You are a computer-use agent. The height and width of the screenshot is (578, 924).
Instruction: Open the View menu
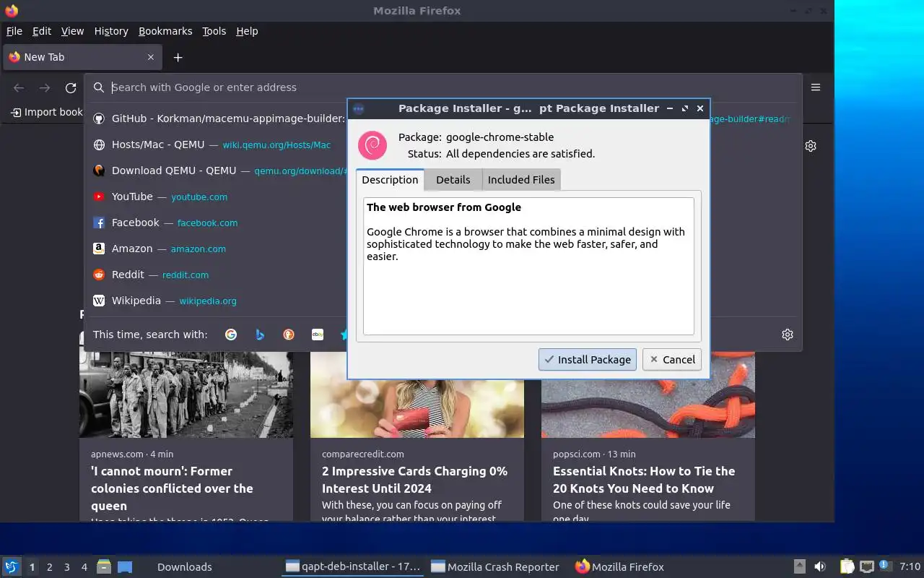tap(73, 31)
